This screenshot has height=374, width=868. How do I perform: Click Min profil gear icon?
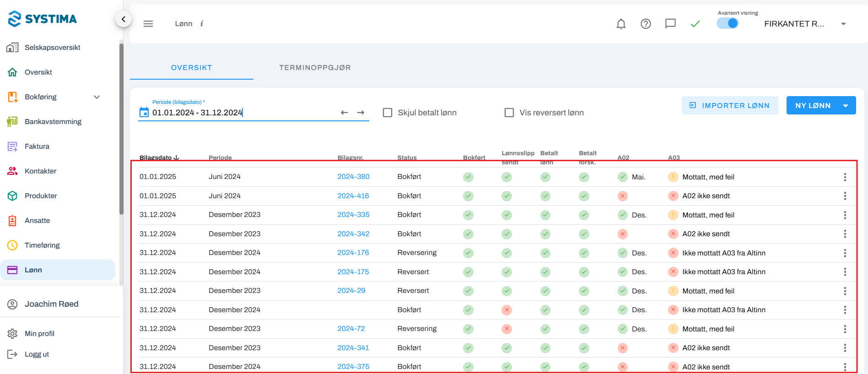12,334
